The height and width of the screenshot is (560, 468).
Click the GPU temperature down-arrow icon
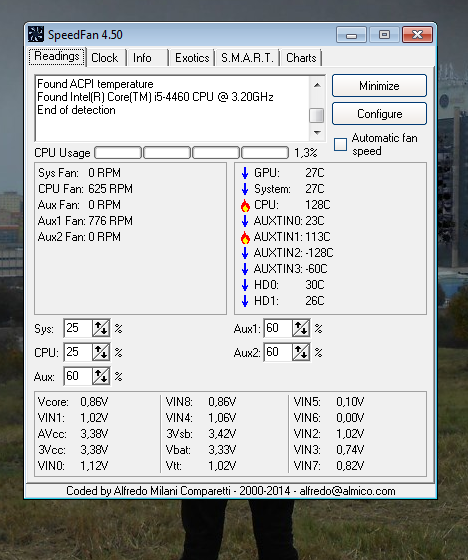[x=245, y=173]
